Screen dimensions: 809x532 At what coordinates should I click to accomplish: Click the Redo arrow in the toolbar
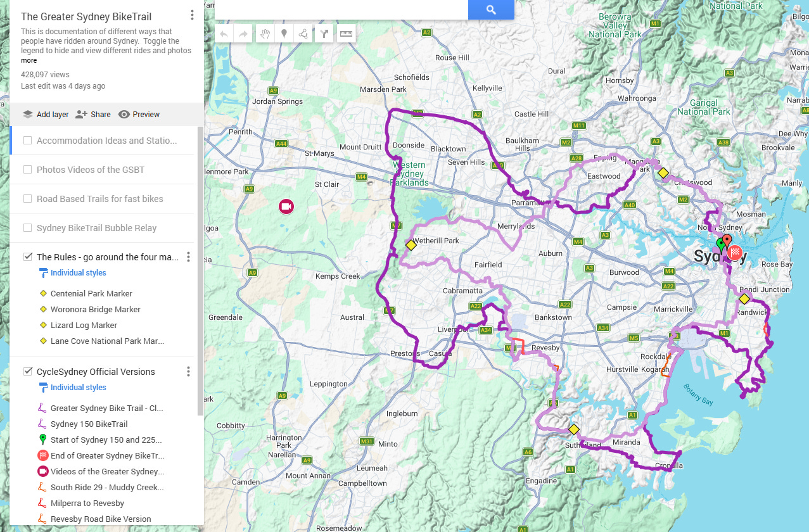click(243, 34)
